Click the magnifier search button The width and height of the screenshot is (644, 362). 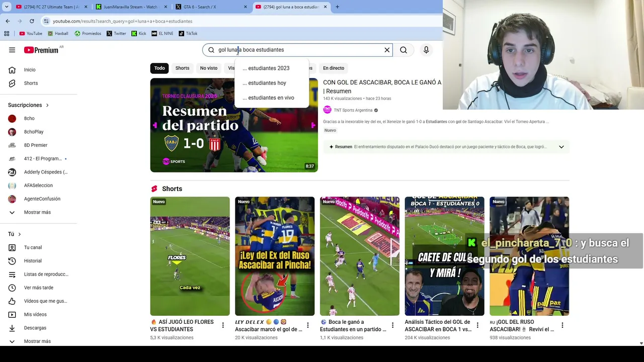tap(404, 50)
